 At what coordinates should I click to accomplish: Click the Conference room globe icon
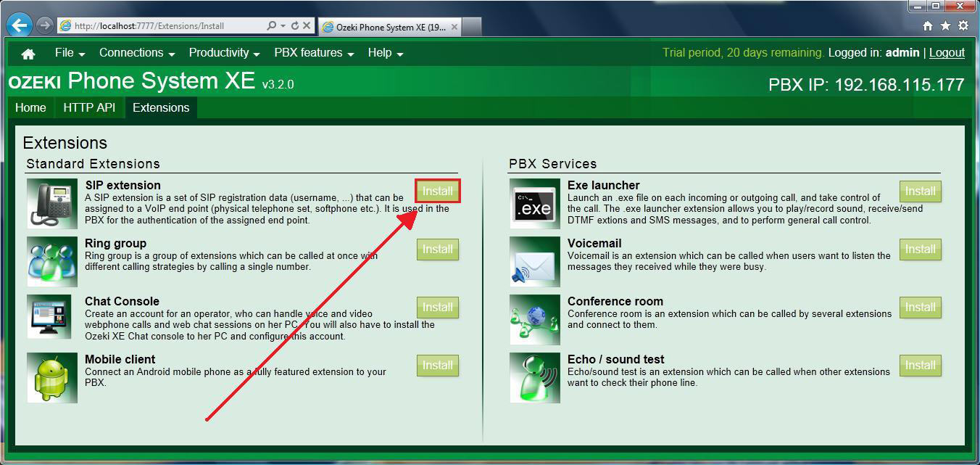(x=535, y=320)
